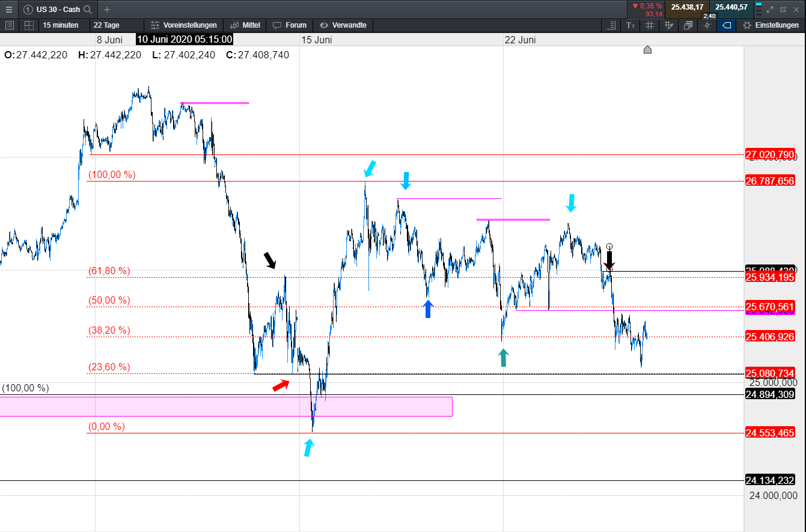Open the Mittel chart type menu
Screen dimensions: 806x532
[245, 25]
